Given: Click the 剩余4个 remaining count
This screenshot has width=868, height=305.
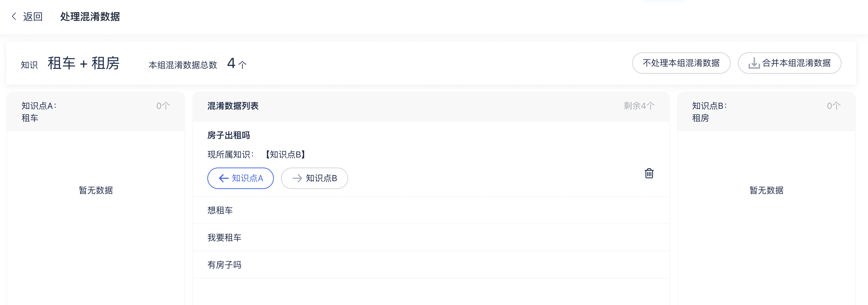Looking at the screenshot, I should click(639, 106).
